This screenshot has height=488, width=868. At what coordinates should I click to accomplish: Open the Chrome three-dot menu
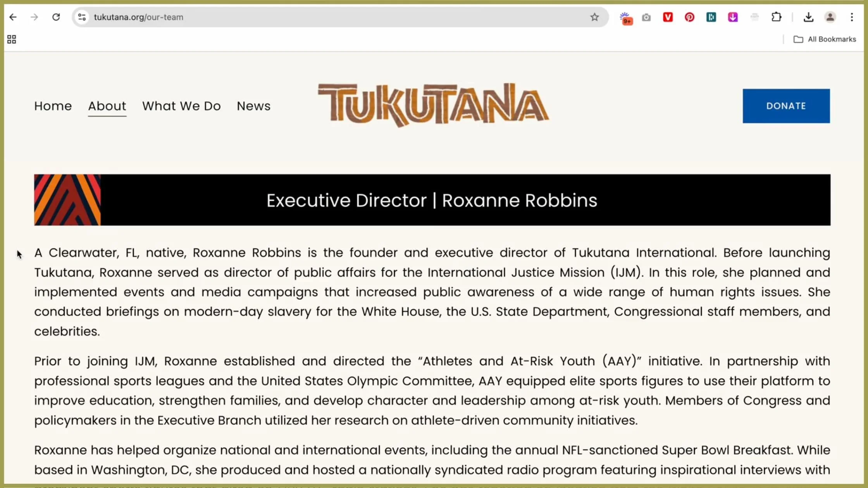(x=852, y=17)
